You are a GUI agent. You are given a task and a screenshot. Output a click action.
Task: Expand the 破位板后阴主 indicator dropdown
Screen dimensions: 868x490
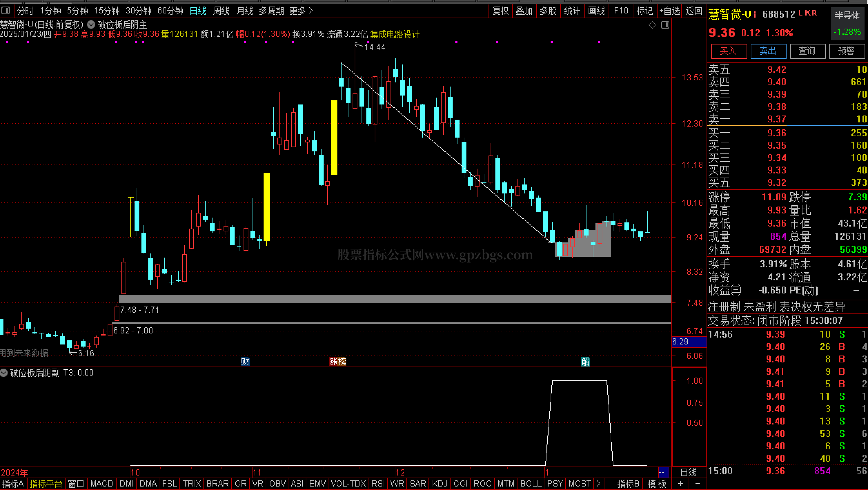[91, 24]
